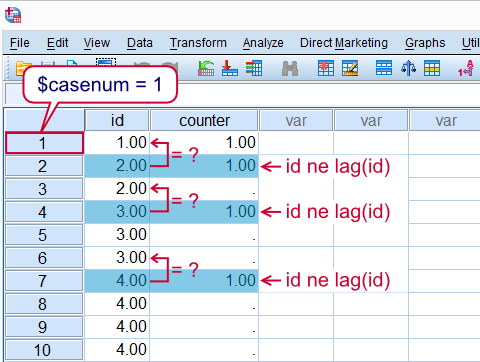Click the Go to Case toolbar icon

coord(206,68)
